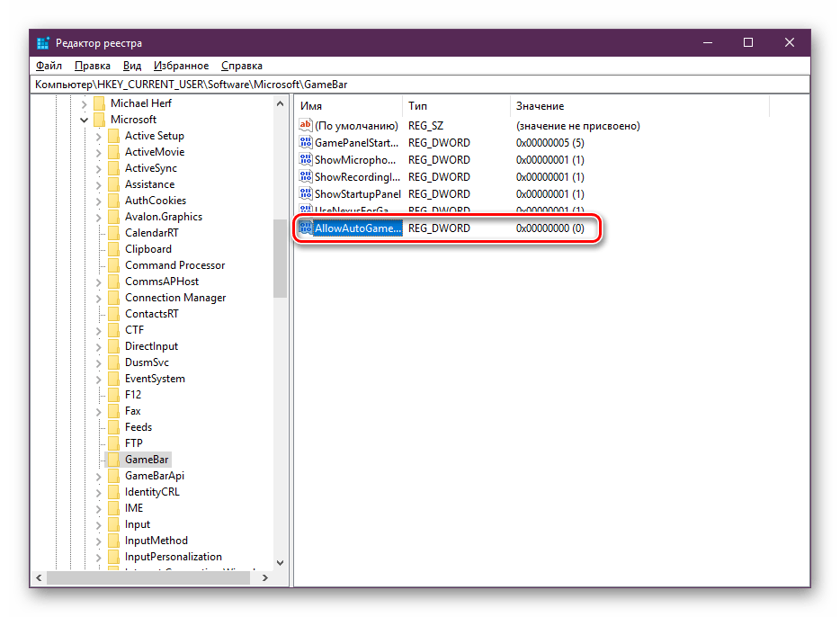Expand the Michael Herf node
This screenshot has height=617, width=840.
tap(85, 103)
